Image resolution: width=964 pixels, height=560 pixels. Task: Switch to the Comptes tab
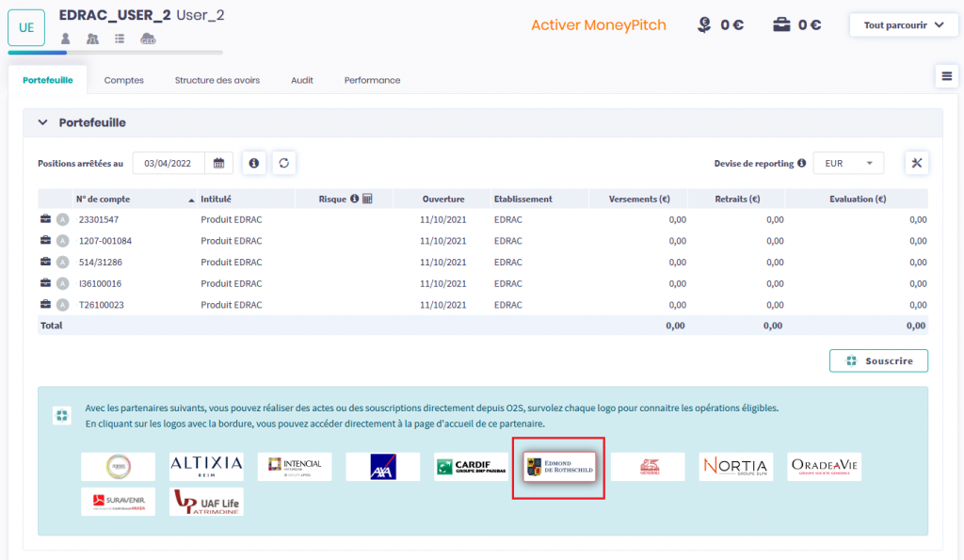123,80
